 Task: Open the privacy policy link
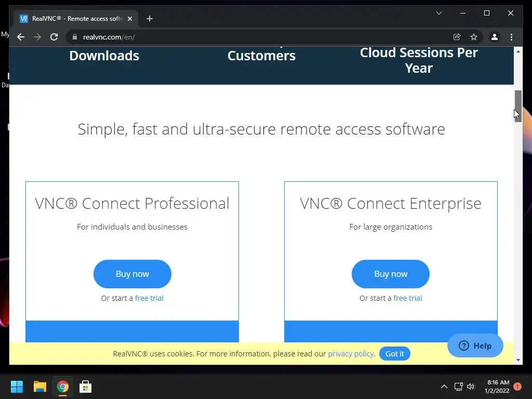(x=351, y=353)
